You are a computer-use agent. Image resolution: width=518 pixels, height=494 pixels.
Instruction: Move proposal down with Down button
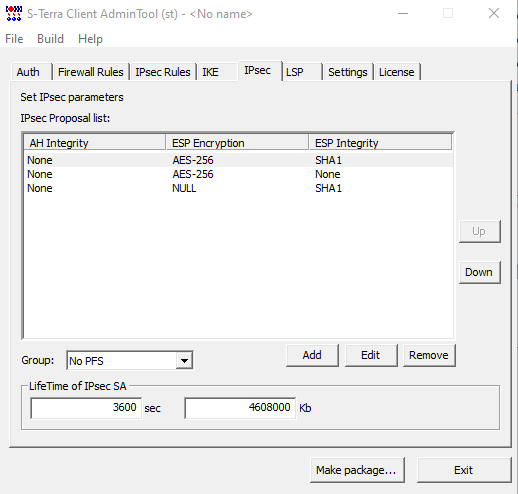pyautogui.click(x=479, y=272)
